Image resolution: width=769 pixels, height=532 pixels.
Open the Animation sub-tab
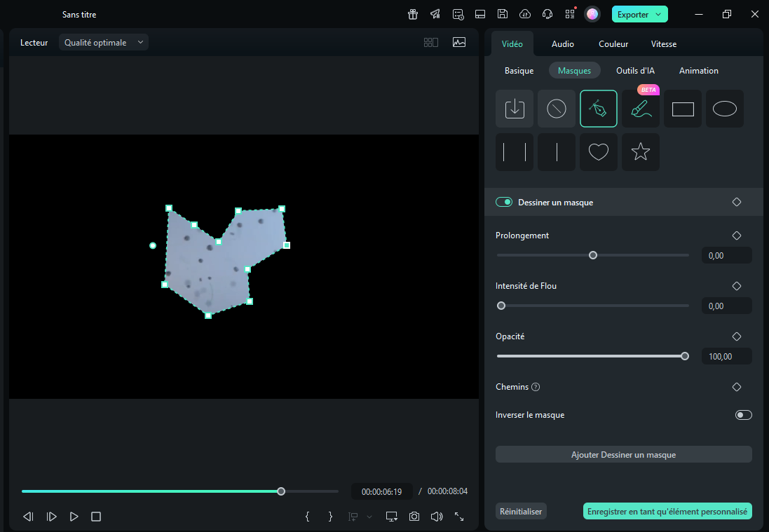[x=698, y=71]
